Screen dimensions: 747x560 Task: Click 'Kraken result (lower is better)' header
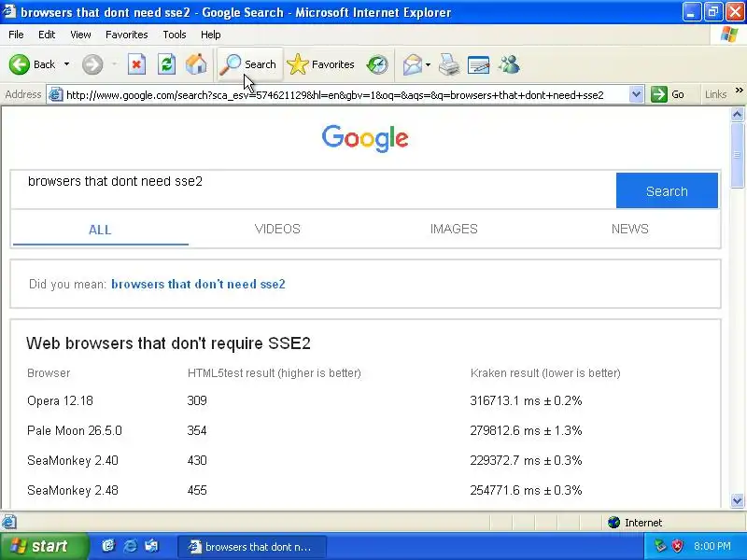[x=545, y=372]
